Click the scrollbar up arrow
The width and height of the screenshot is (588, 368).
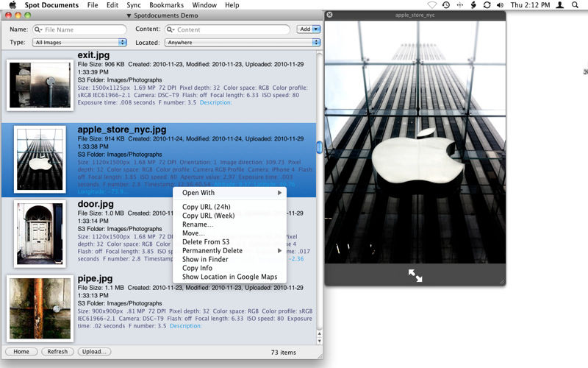pyautogui.click(x=320, y=333)
